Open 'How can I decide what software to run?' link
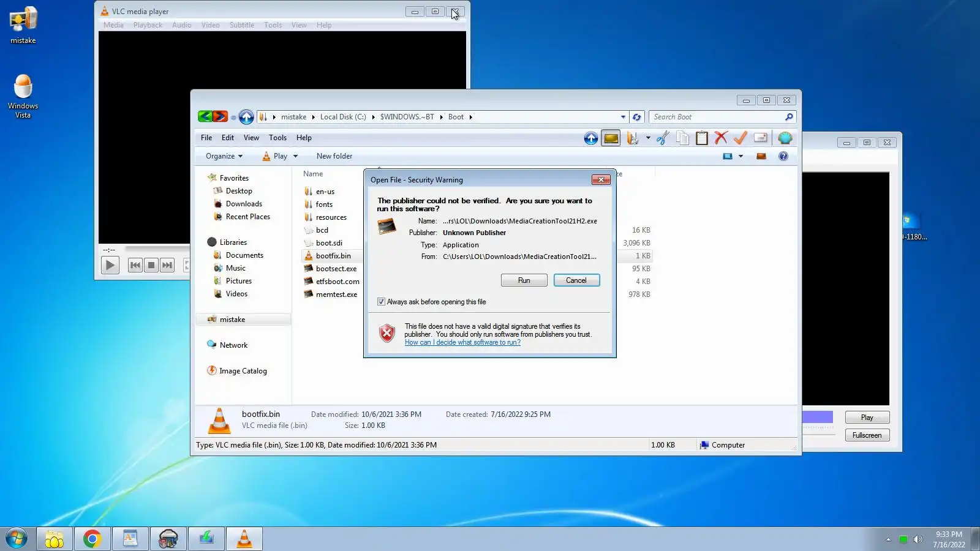The height and width of the screenshot is (551, 980). [462, 342]
